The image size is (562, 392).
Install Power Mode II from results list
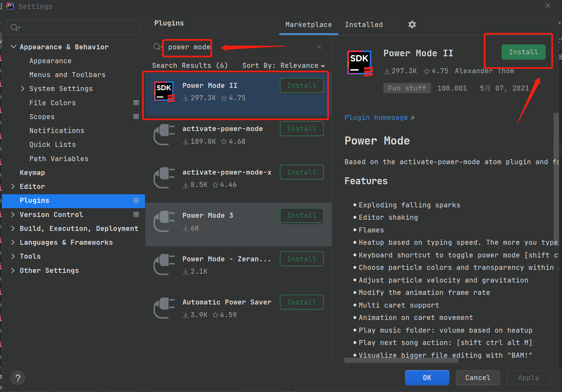(302, 86)
